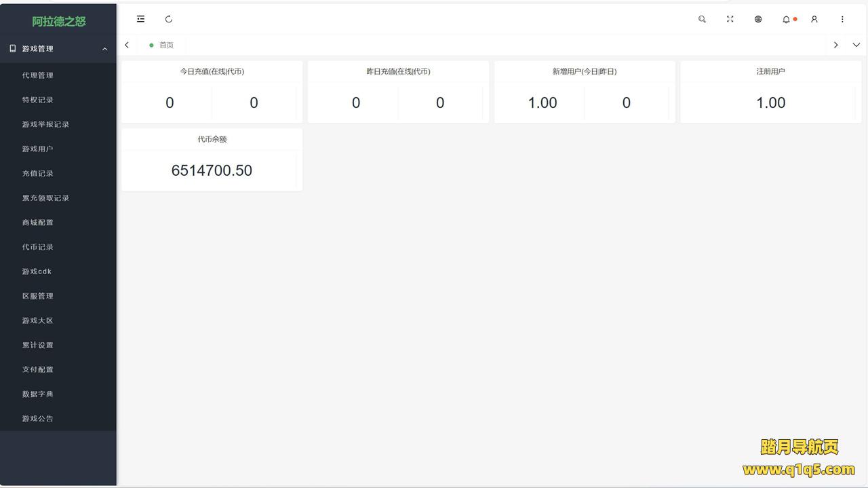Click the refresh page icon

coord(169,19)
